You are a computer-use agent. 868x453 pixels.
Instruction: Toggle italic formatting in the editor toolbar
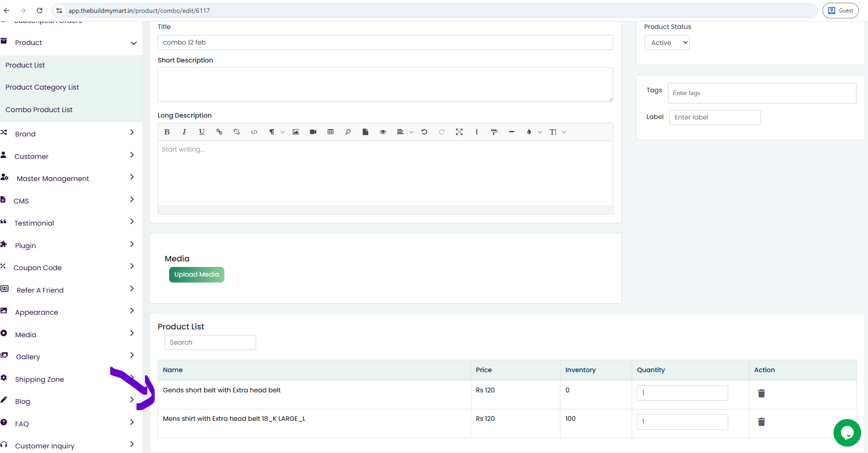point(184,132)
